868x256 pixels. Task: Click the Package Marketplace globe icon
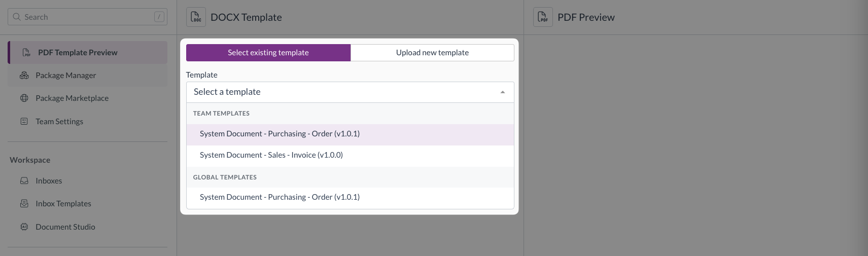coord(24,98)
